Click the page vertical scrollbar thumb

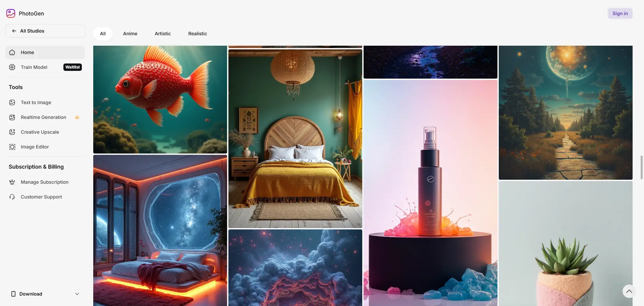click(641, 167)
